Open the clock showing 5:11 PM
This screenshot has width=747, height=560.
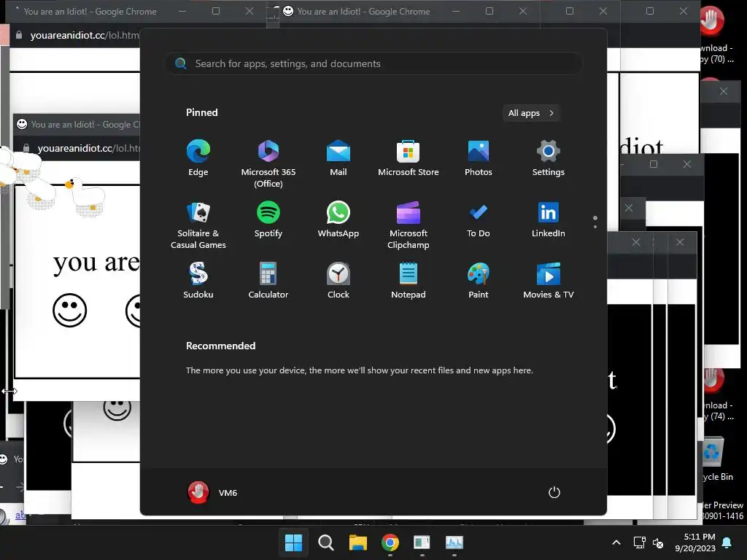point(695,542)
